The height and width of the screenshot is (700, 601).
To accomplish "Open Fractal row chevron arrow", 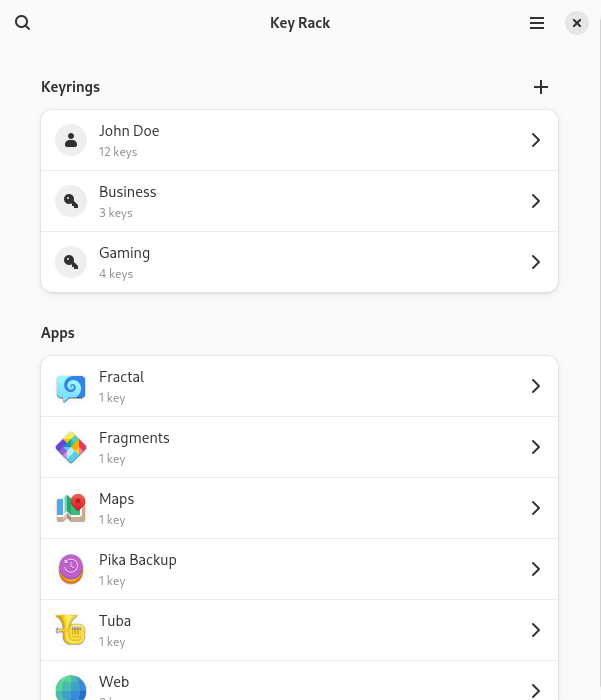I will click(536, 386).
